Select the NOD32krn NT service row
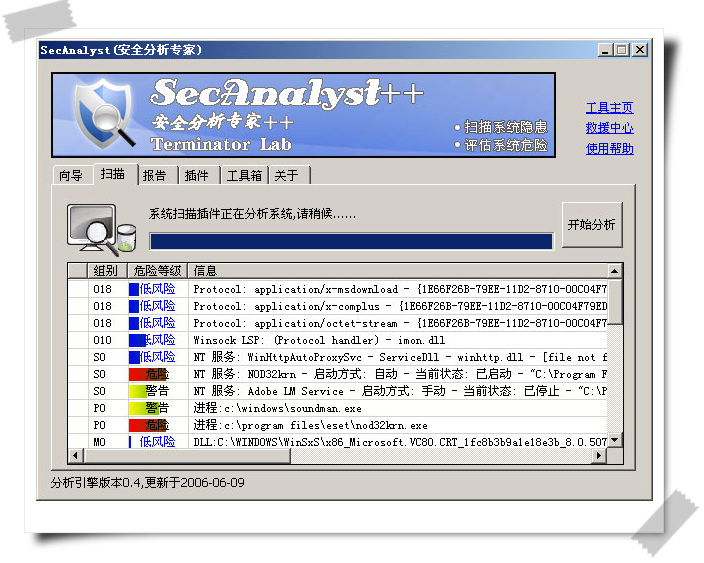 pyautogui.click(x=338, y=374)
